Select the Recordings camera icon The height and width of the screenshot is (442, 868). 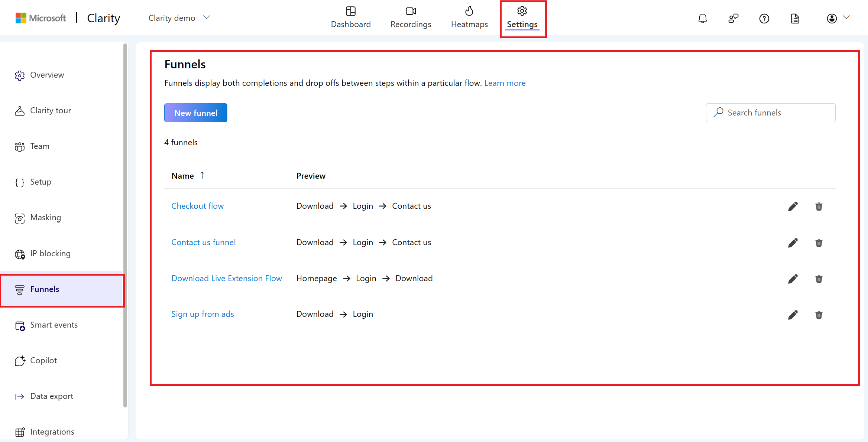pos(410,11)
